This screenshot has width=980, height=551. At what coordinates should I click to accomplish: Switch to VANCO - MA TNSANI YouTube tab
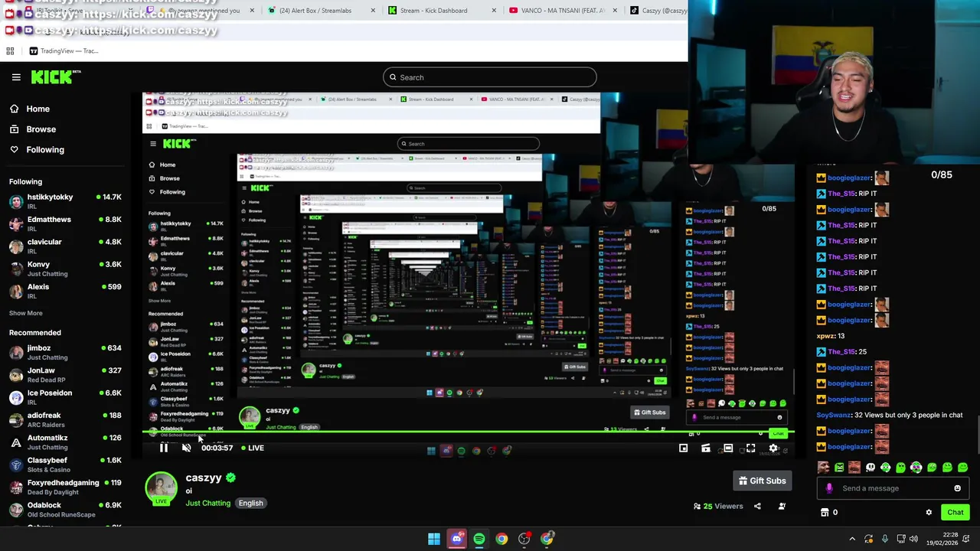563,11
